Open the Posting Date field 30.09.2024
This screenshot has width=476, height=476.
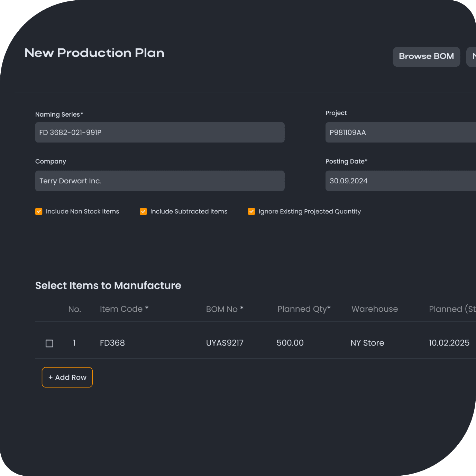click(401, 181)
